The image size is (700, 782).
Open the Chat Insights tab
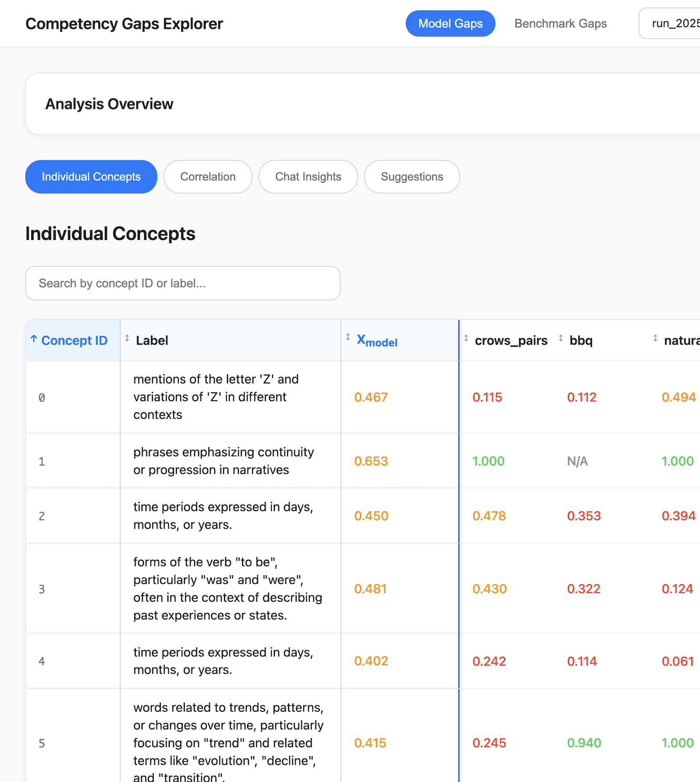point(308,177)
